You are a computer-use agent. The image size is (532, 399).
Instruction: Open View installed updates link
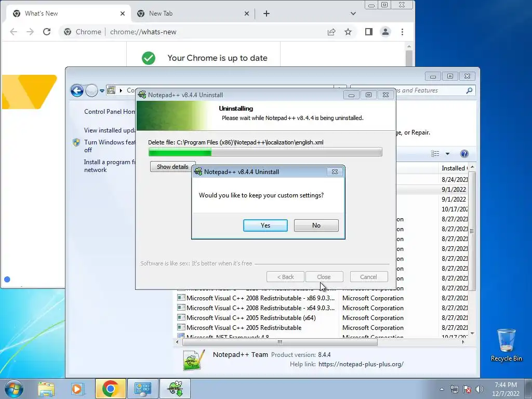pos(110,130)
